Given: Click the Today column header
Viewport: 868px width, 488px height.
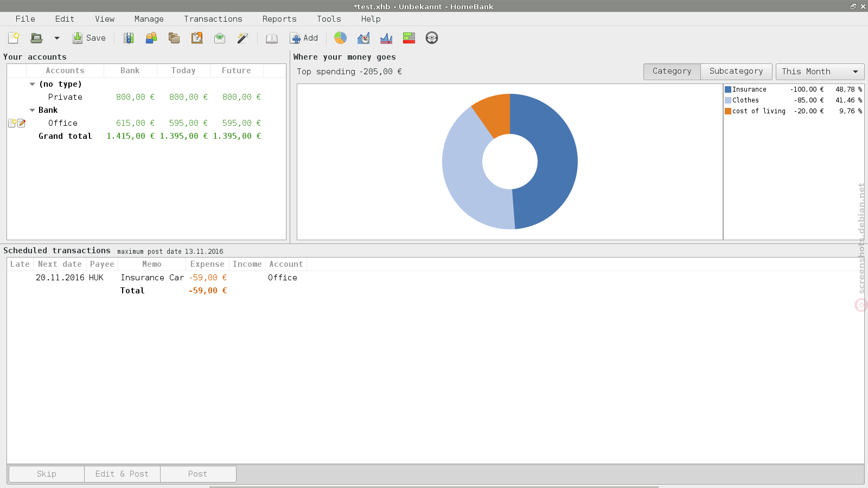Looking at the screenshot, I should (x=183, y=70).
